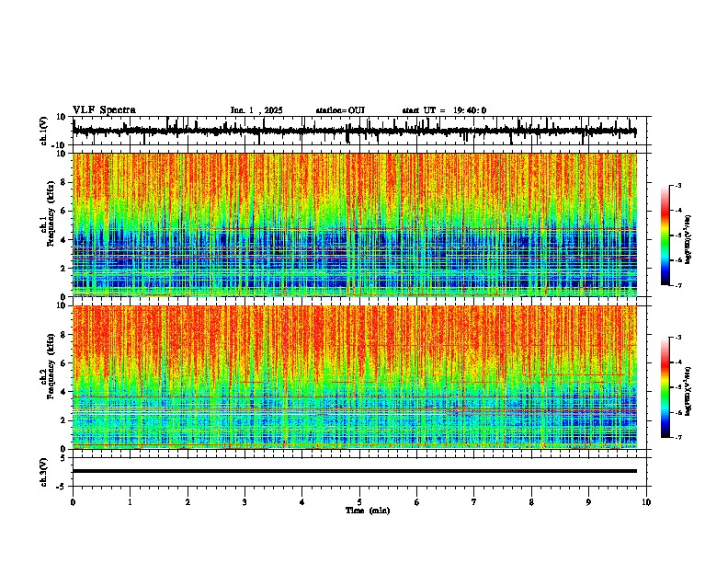Click the time axis tick label "6"
The width and height of the screenshot is (728, 563).
click(x=417, y=502)
